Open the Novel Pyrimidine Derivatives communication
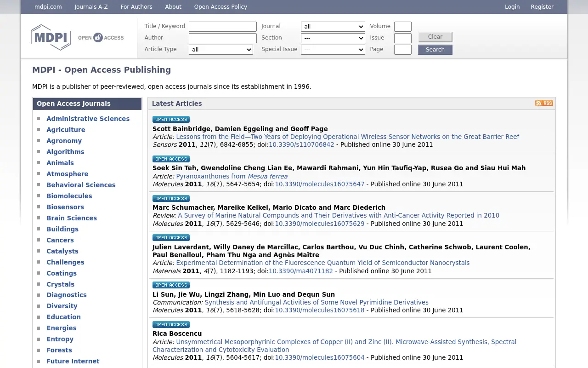 [x=317, y=302]
